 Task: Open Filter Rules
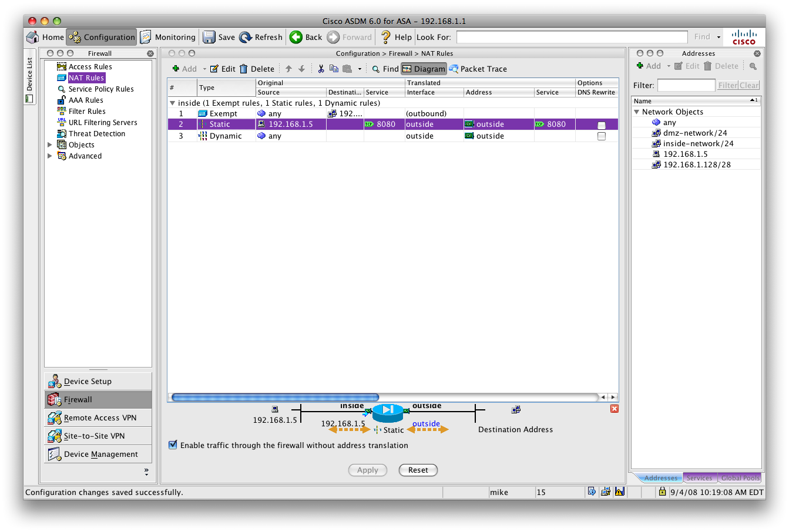[81, 111]
